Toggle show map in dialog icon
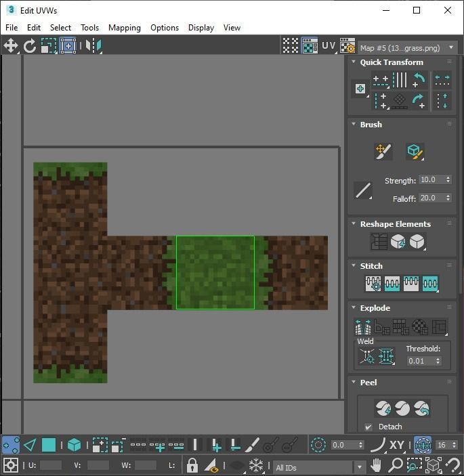This screenshot has height=476, width=464. tap(310, 46)
